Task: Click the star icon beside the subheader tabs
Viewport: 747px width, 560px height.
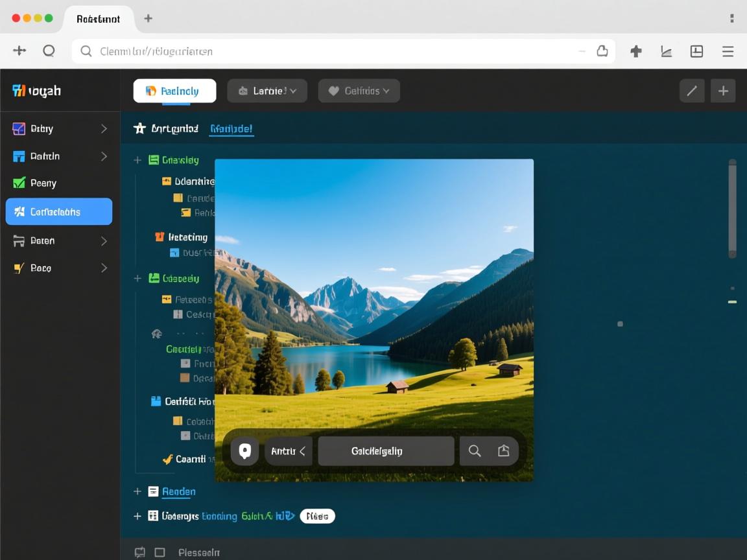Action: (x=139, y=128)
